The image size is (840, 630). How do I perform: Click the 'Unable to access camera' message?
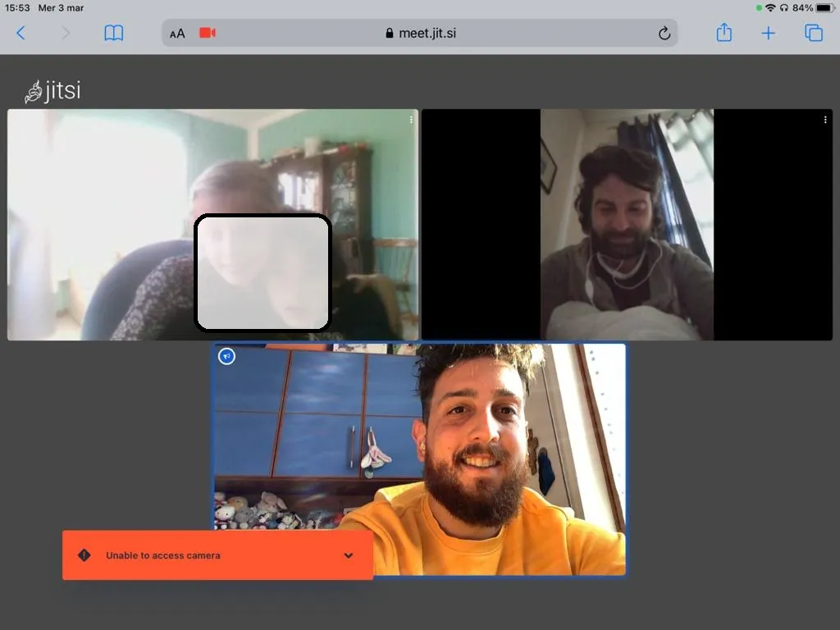(x=163, y=555)
